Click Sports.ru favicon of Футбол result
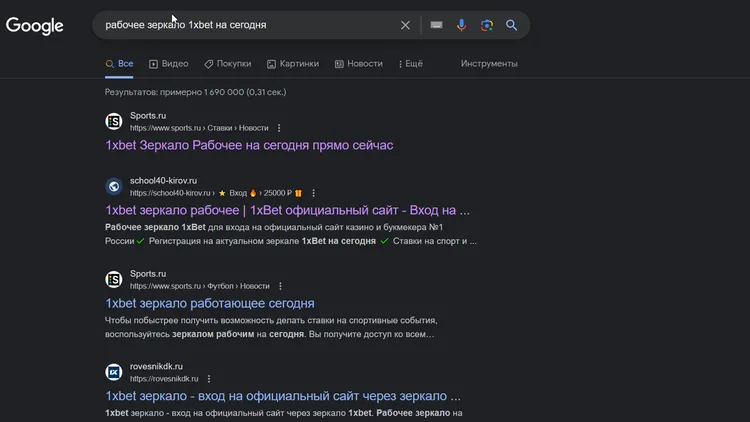The height and width of the screenshot is (422, 750). point(114,279)
